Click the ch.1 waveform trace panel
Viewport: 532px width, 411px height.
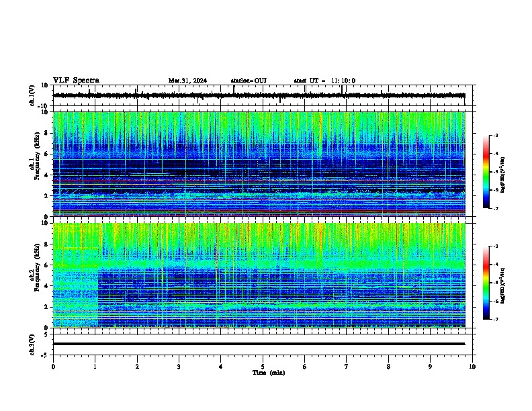pos(263,95)
